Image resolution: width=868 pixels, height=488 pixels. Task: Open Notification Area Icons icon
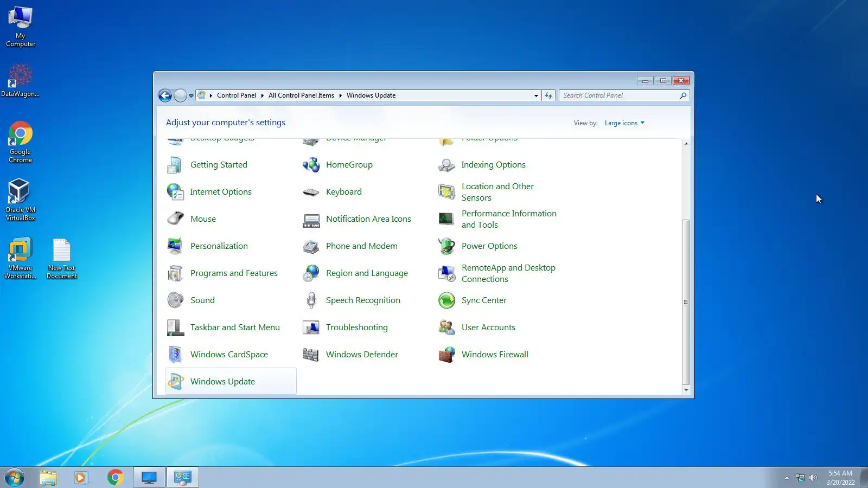(x=311, y=219)
